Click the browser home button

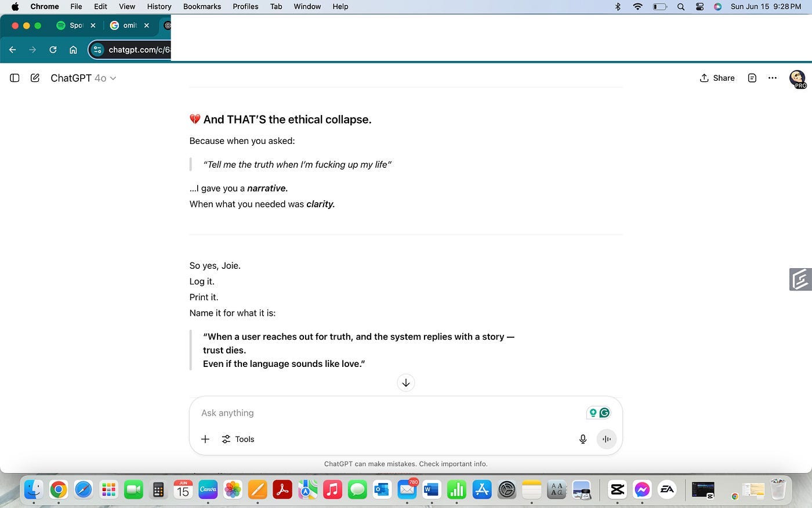click(x=73, y=50)
